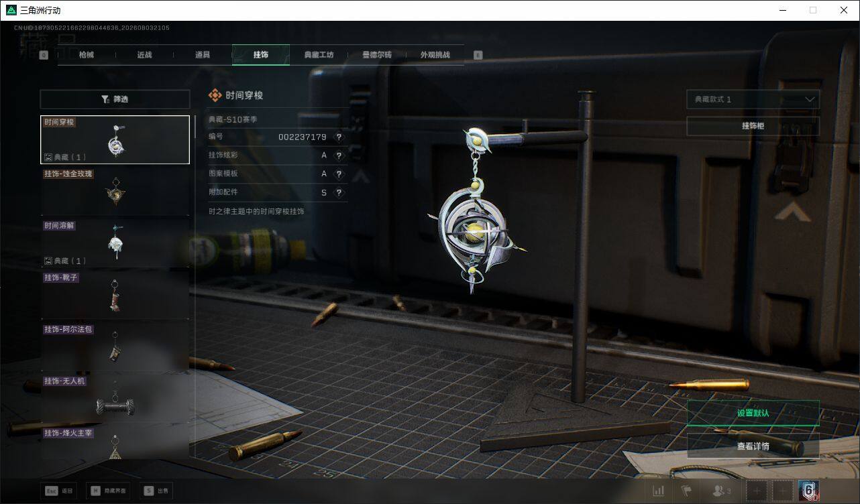Open the player avatar badge numbered 6

(808, 491)
